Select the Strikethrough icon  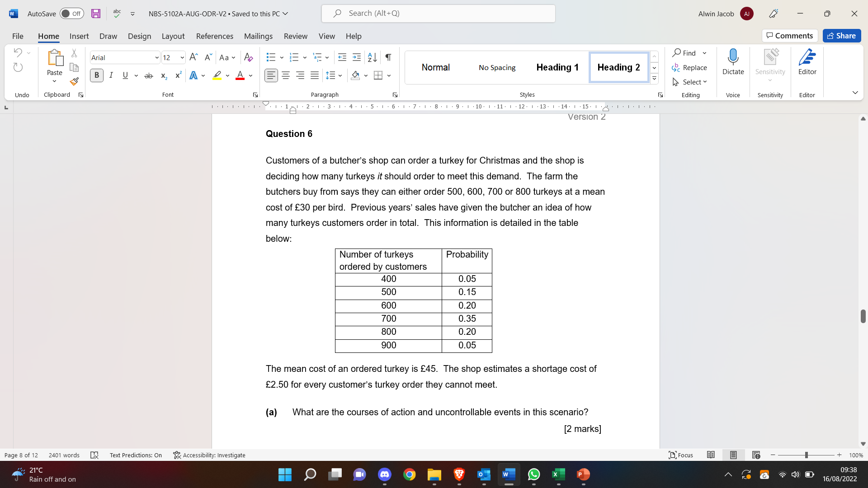[149, 75]
